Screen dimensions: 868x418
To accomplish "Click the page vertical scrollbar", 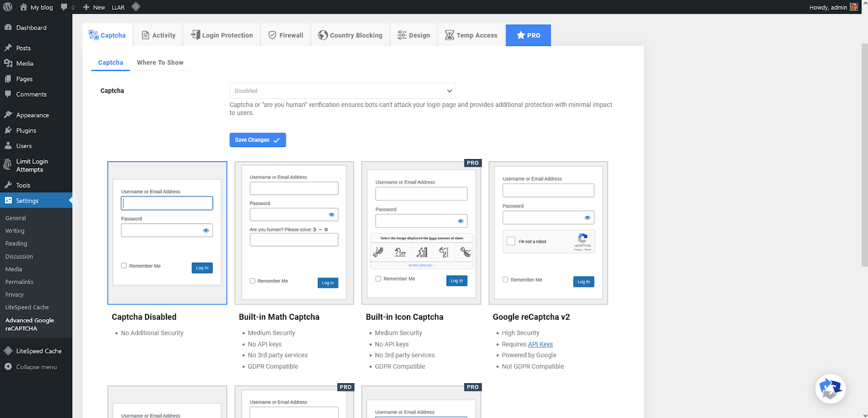I will click(865, 155).
